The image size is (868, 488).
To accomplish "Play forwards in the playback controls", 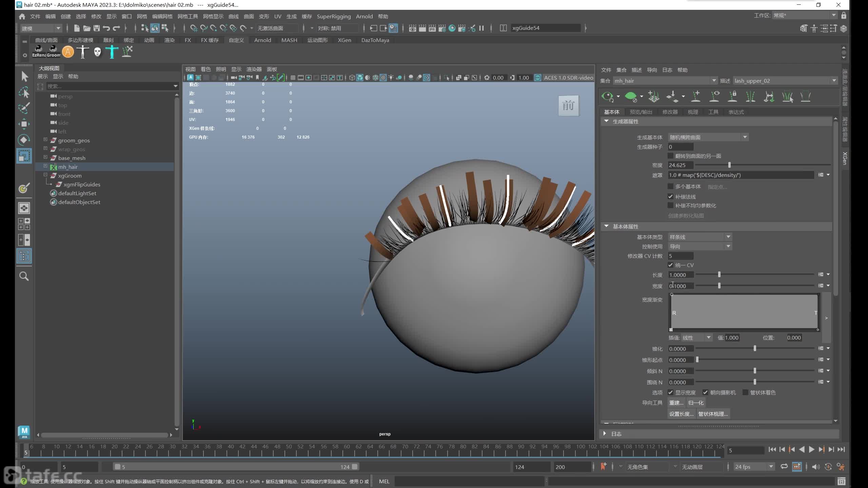I will [811, 449].
